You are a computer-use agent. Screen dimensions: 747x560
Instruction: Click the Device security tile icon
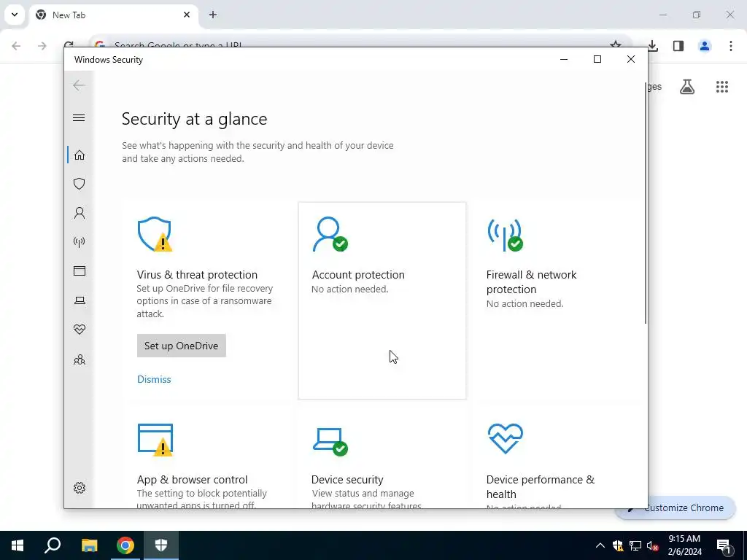pos(330,441)
